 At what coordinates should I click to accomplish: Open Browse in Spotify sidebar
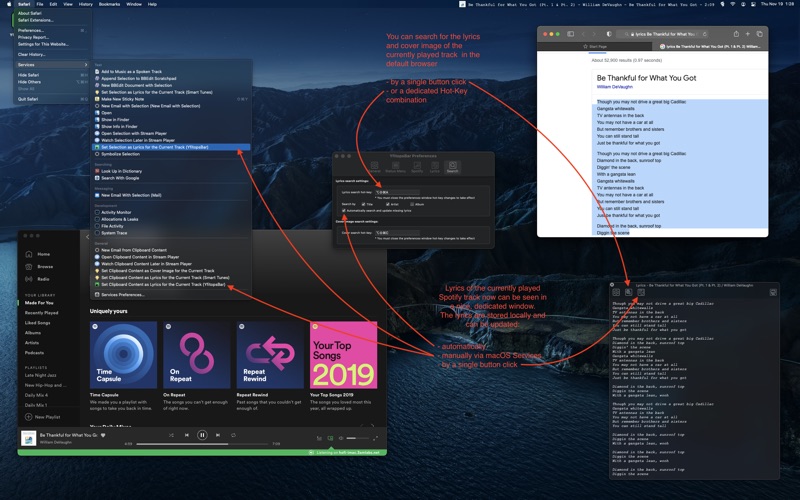40,266
